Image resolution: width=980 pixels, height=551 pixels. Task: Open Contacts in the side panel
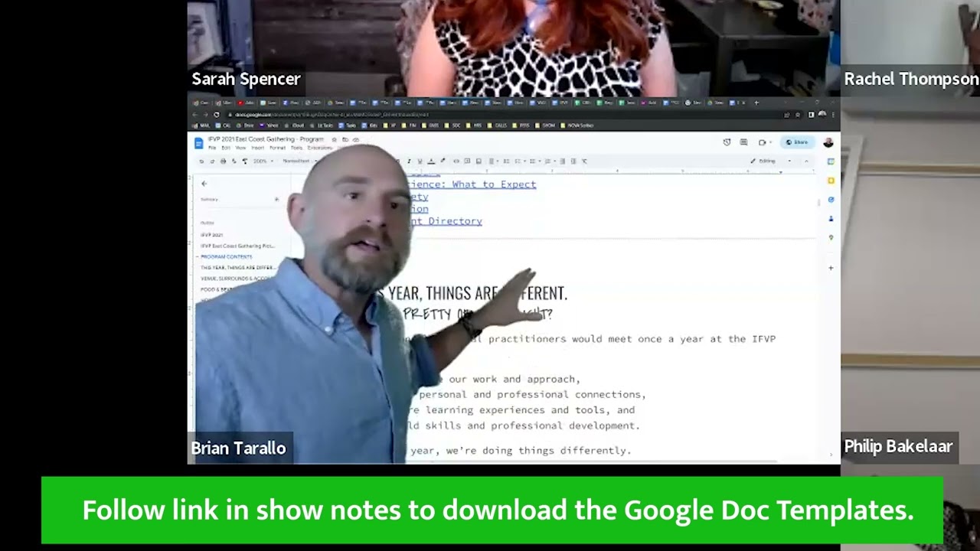click(x=831, y=219)
